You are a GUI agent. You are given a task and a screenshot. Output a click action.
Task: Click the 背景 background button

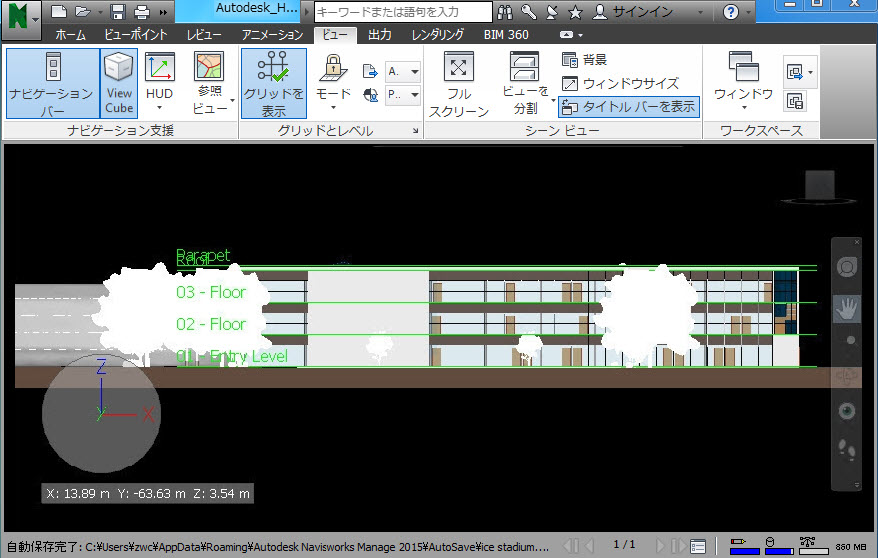tap(585, 59)
